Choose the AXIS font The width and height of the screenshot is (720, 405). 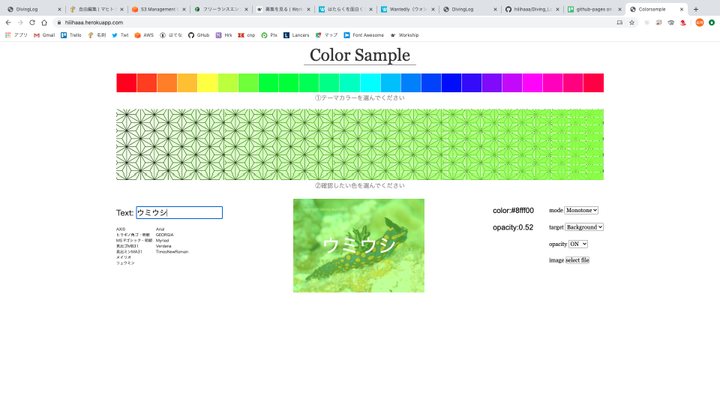click(120, 229)
